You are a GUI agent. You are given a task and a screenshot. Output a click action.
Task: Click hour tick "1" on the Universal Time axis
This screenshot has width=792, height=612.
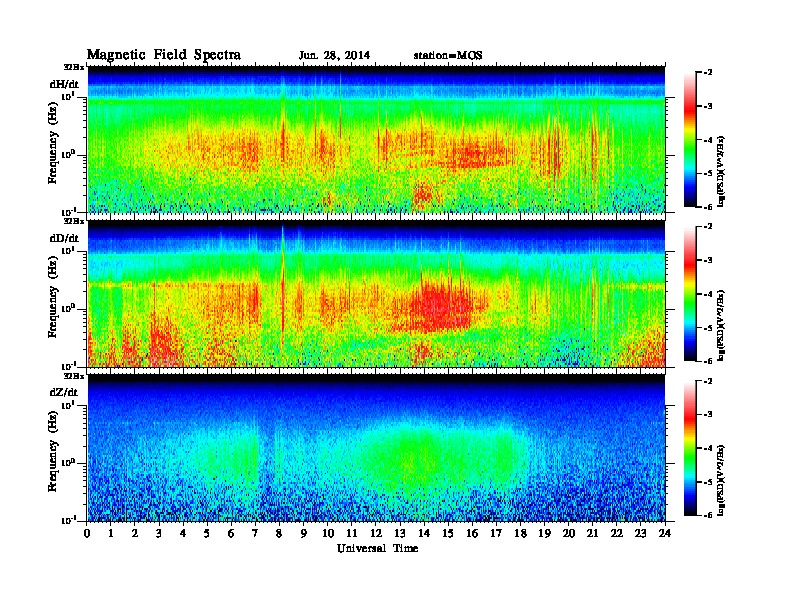click(112, 534)
